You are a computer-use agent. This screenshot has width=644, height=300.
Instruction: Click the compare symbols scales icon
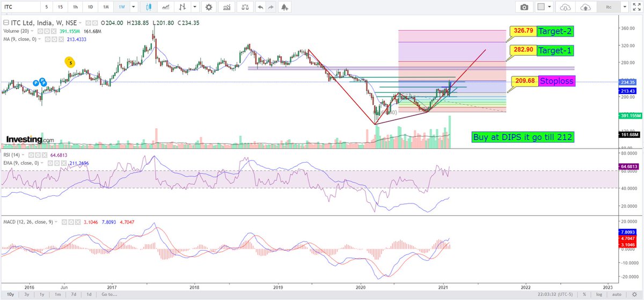[x=245, y=6]
